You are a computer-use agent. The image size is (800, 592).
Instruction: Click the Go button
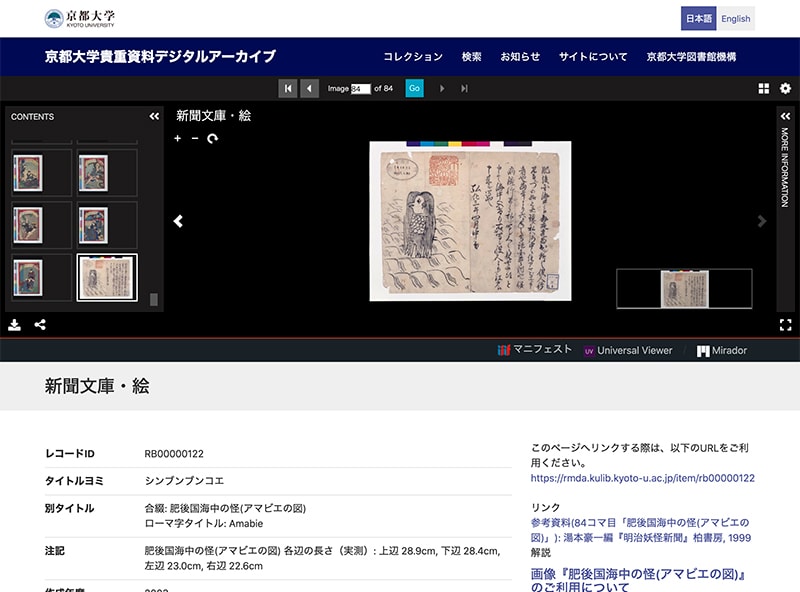[414, 88]
